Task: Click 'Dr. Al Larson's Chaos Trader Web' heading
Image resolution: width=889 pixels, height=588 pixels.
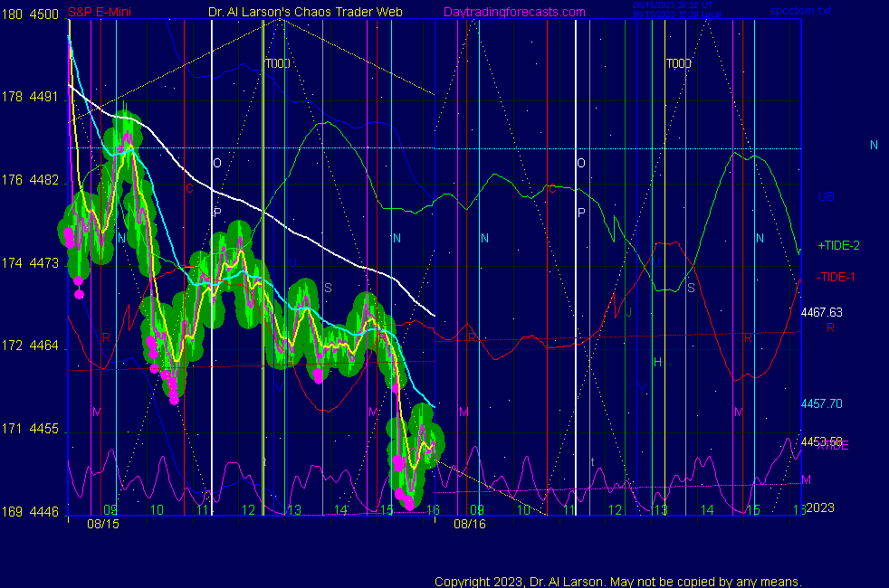Action: click(x=305, y=12)
